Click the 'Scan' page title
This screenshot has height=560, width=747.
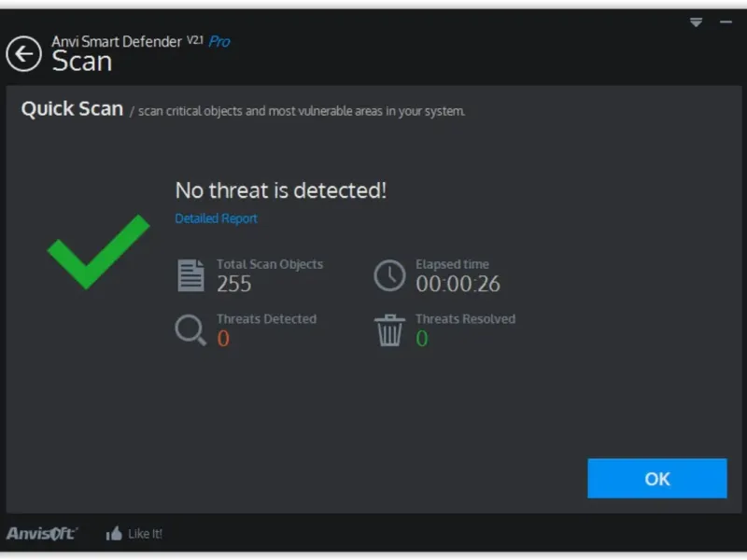[x=82, y=62]
